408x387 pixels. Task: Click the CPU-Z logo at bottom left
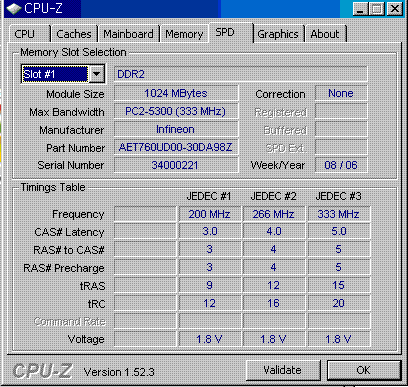(x=43, y=371)
